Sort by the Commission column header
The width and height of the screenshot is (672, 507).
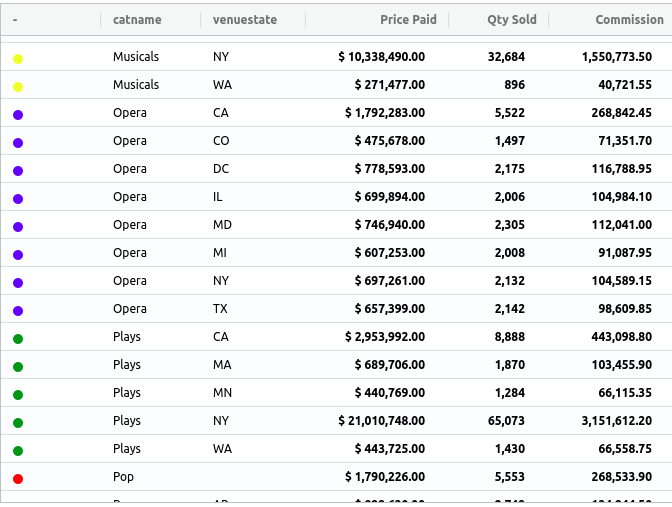(x=629, y=20)
